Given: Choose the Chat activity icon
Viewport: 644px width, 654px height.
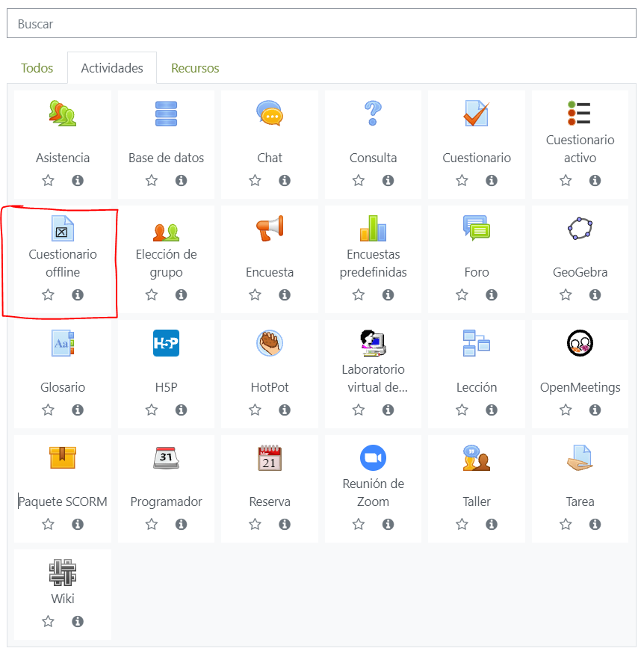Looking at the screenshot, I should pyautogui.click(x=270, y=114).
